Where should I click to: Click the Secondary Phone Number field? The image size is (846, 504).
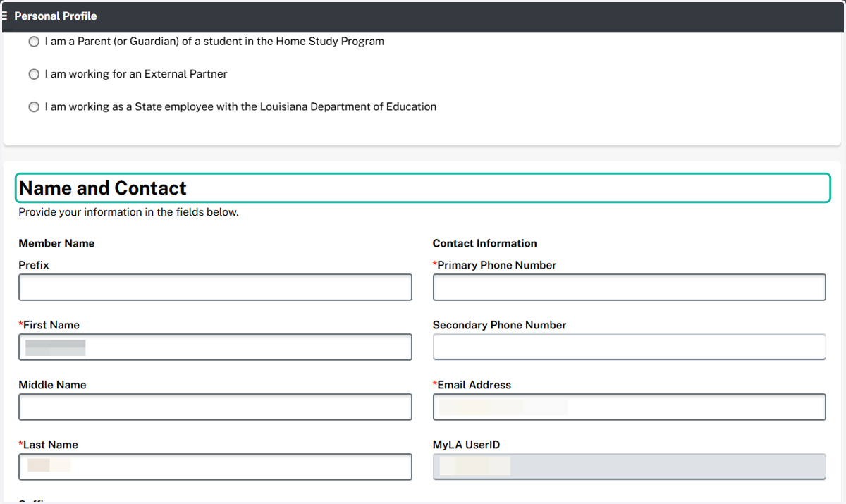[x=629, y=347]
